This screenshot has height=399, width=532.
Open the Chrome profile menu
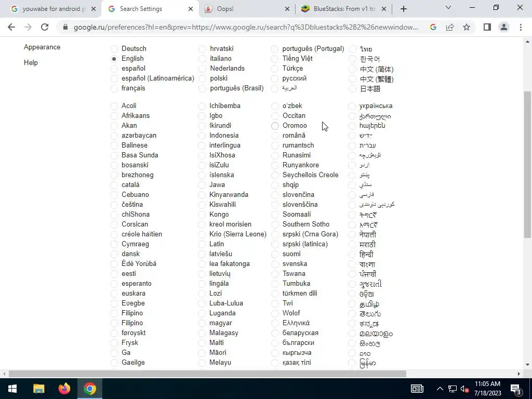point(504,27)
